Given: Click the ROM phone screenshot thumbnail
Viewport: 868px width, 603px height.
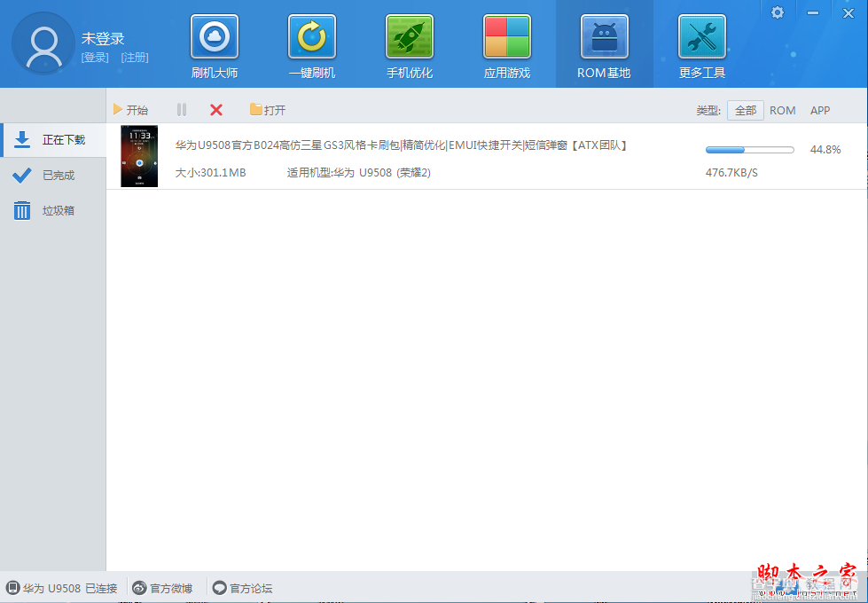Looking at the screenshot, I should point(139,155).
